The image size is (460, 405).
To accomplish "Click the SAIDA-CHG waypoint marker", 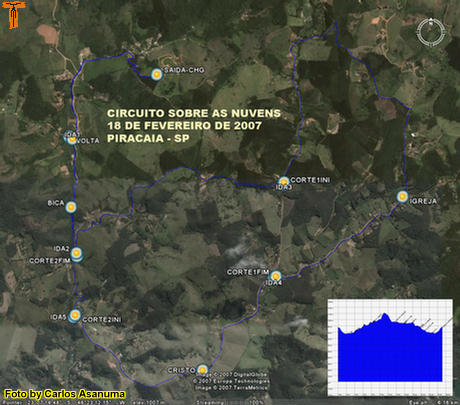I will coord(156,74).
